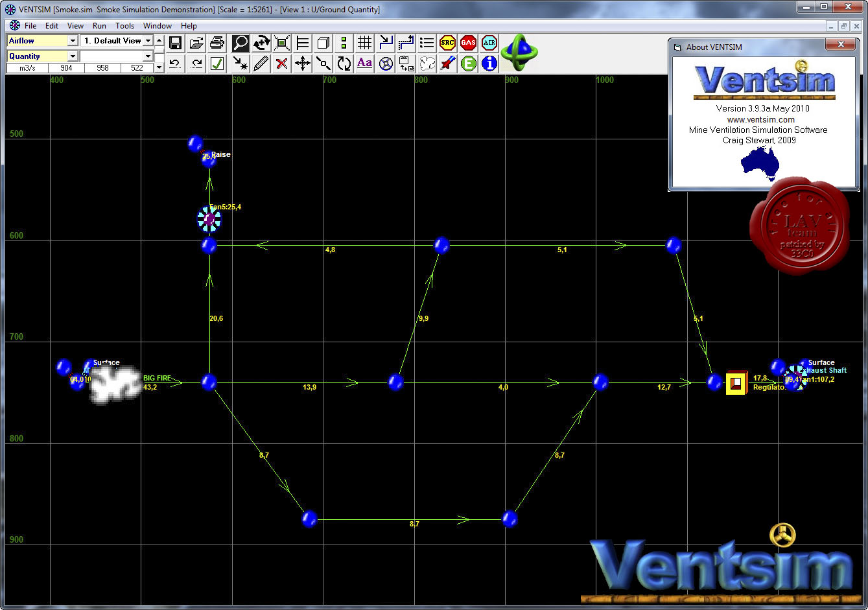
Task: Click the blue stepped arrow icon
Action: pos(386,43)
